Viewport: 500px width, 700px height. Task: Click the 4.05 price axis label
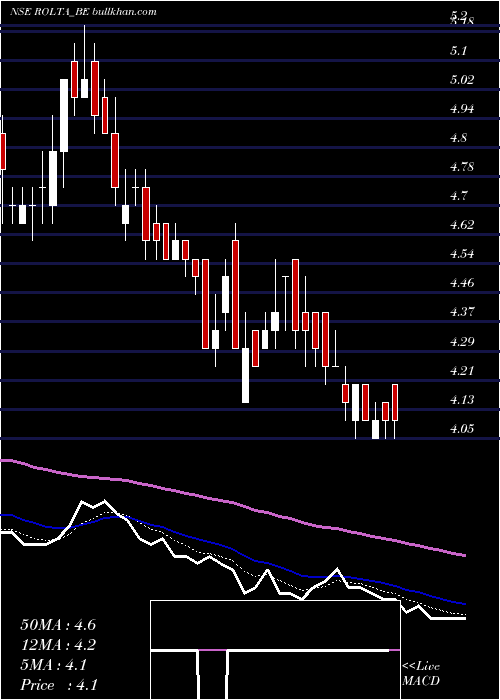(x=462, y=429)
